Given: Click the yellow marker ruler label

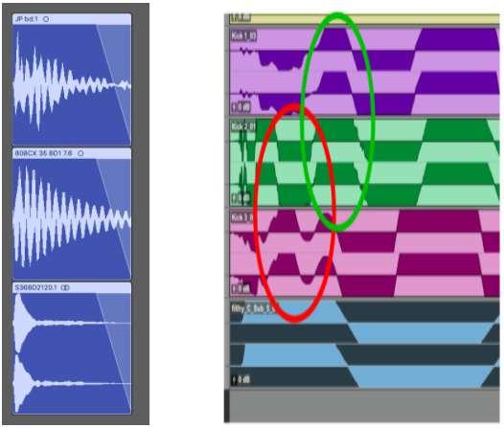Looking at the screenshot, I should click(241, 18).
